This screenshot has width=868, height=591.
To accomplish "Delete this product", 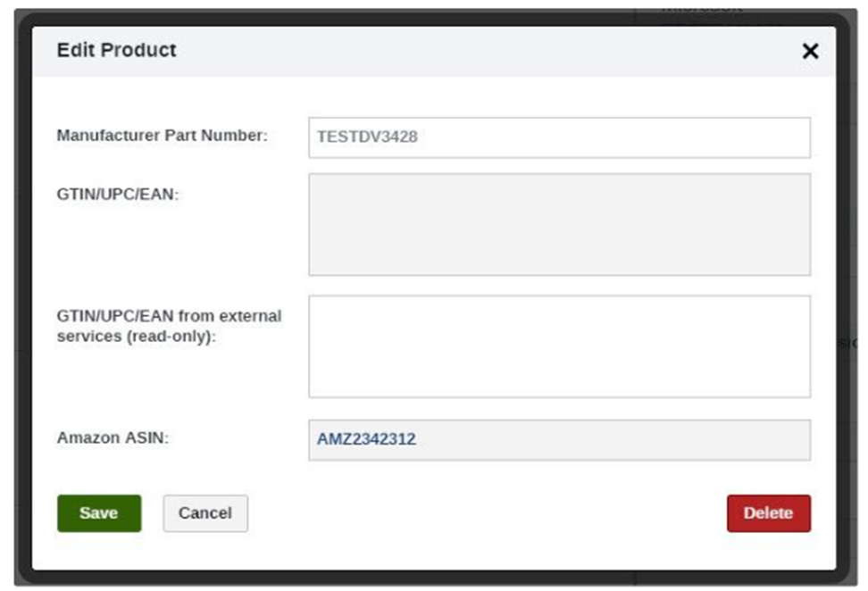I will tap(768, 513).
